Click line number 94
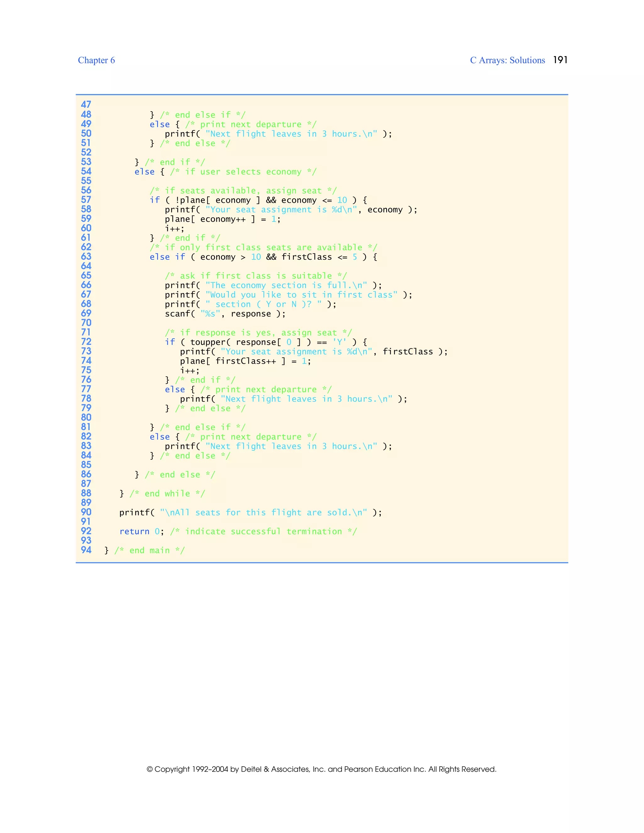Screen dimensions: 644x833 pos(86,550)
